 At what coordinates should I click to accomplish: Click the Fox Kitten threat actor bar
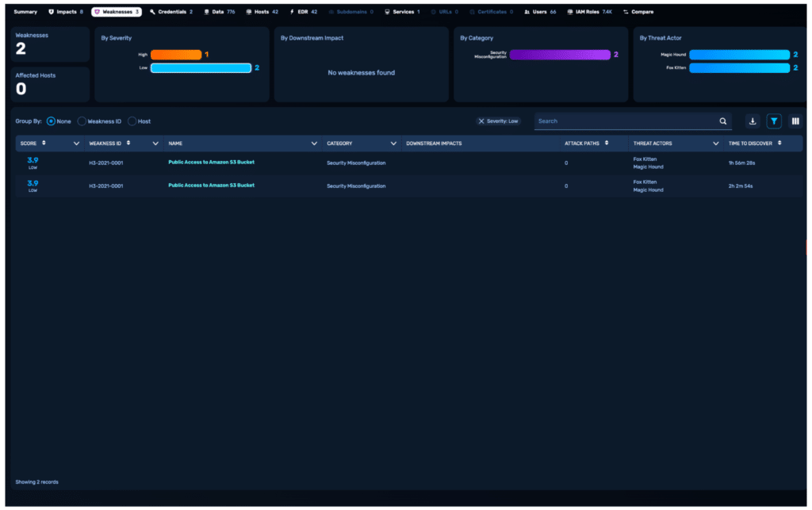[x=740, y=68]
